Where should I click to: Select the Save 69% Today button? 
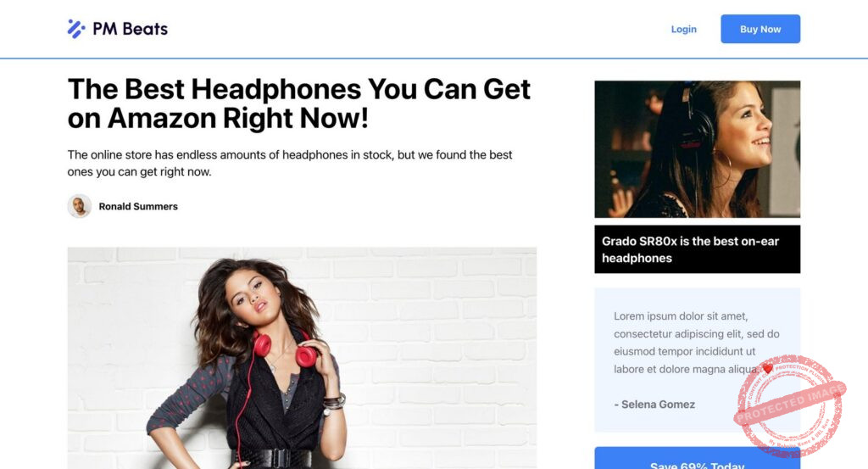pos(697,459)
